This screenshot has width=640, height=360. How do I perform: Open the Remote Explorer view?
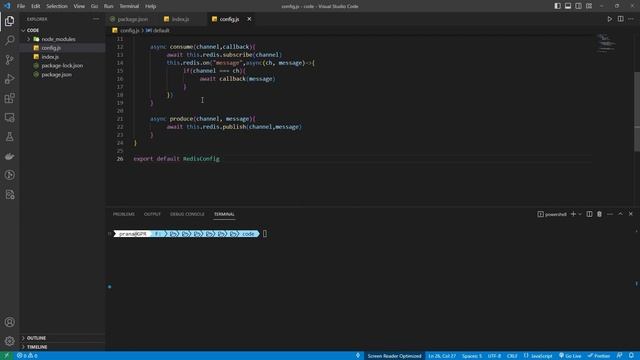pyautogui.click(x=9, y=118)
